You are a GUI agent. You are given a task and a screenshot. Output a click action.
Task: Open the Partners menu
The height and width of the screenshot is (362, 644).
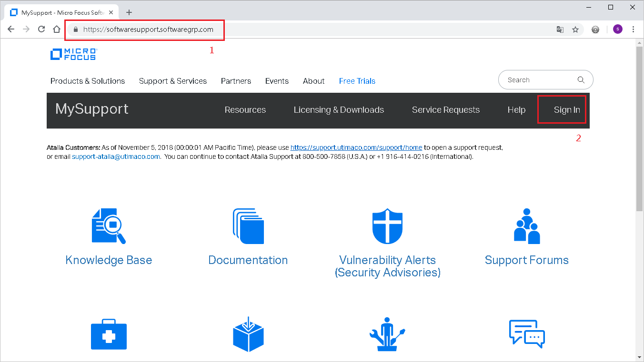pos(236,81)
